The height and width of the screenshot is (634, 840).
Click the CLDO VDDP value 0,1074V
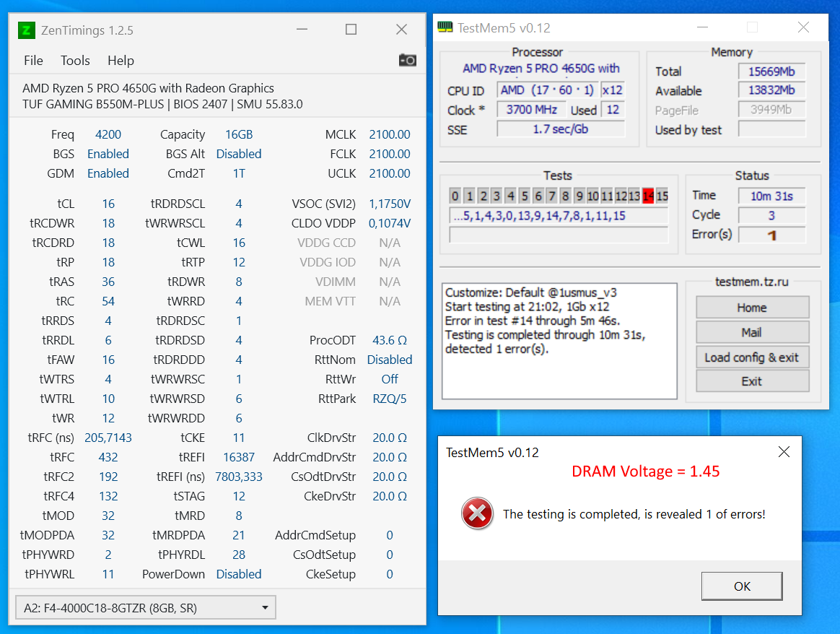390,223
